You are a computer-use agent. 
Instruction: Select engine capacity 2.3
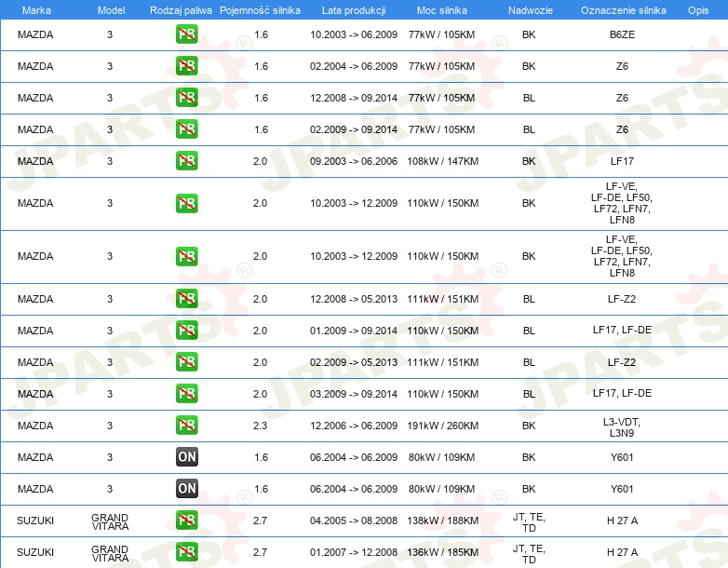[260, 426]
